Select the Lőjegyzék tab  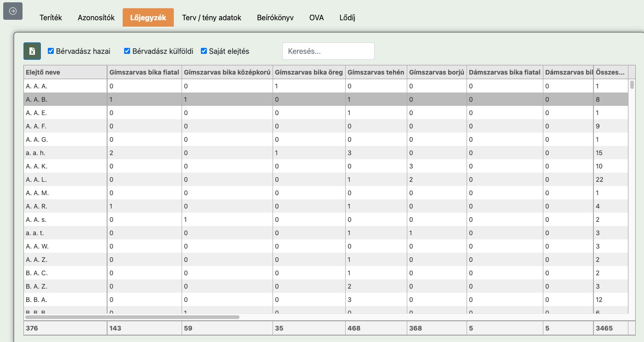[x=148, y=17]
